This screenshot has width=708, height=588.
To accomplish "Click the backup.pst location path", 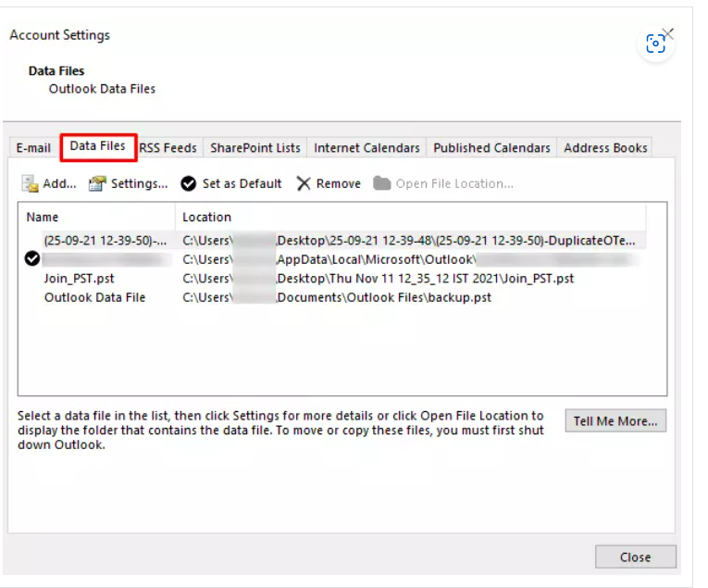I will tap(337, 297).
